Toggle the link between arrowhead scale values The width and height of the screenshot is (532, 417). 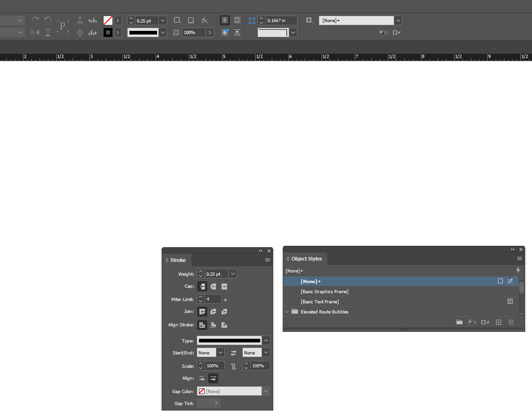click(x=234, y=365)
